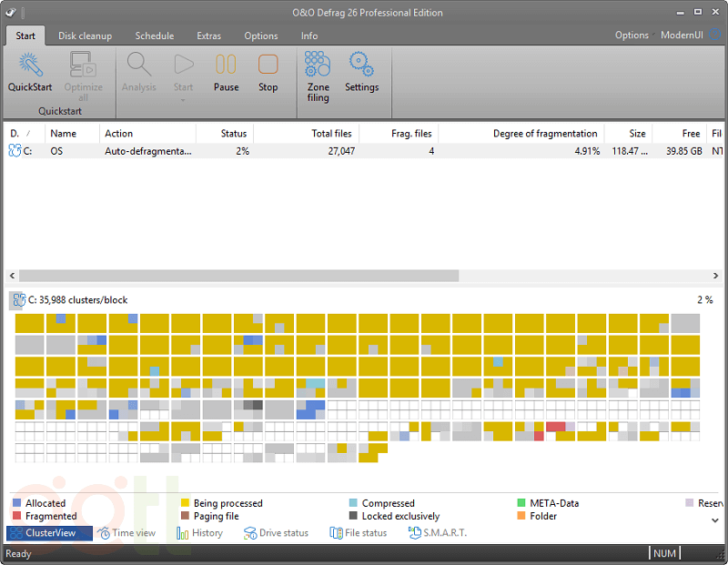Sort by Degree of fragmentation column

tap(545, 134)
